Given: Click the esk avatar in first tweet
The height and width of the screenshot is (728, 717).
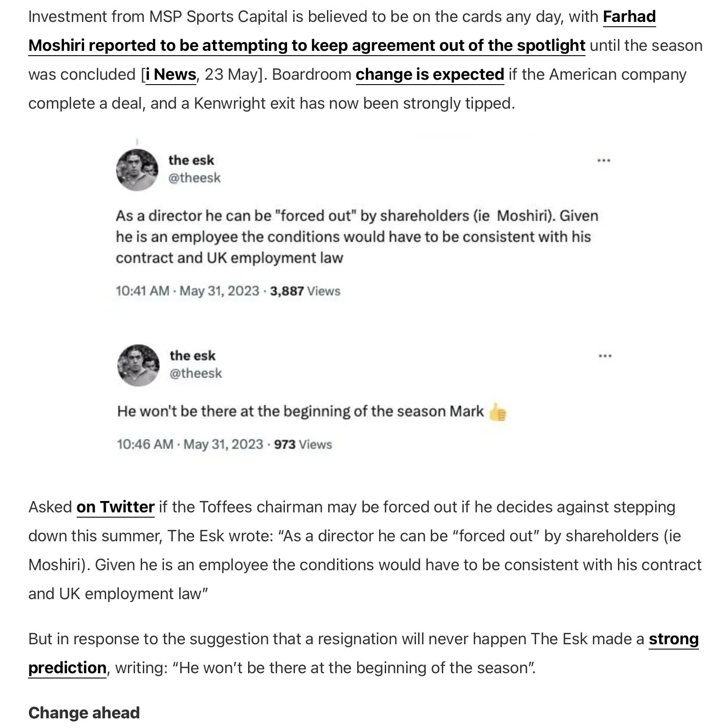Looking at the screenshot, I should point(137,170).
